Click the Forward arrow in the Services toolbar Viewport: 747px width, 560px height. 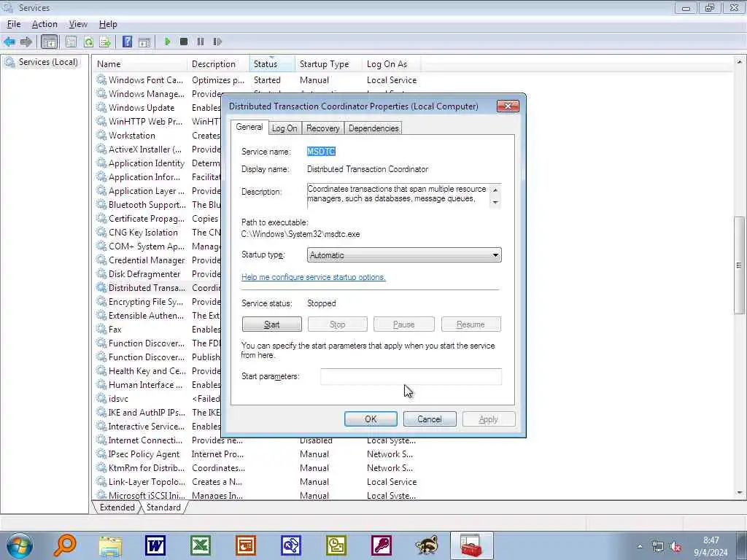[26, 42]
